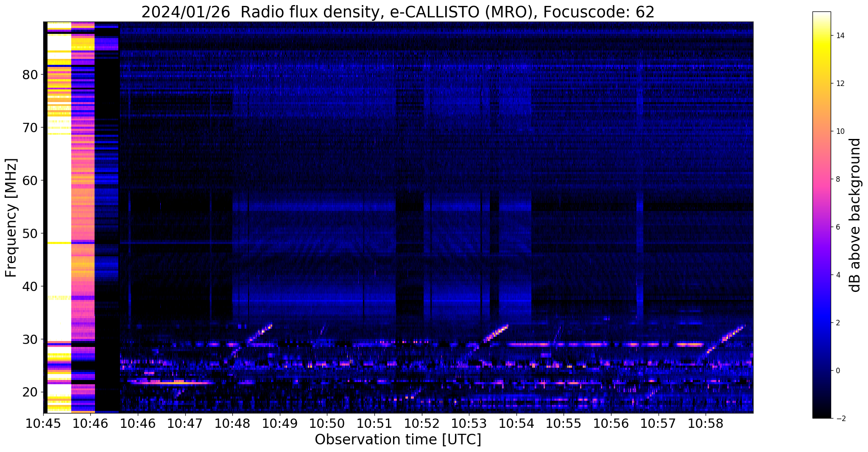The image size is (868, 452).
Task: Click the 10:51 time tick label
Action: [374, 424]
